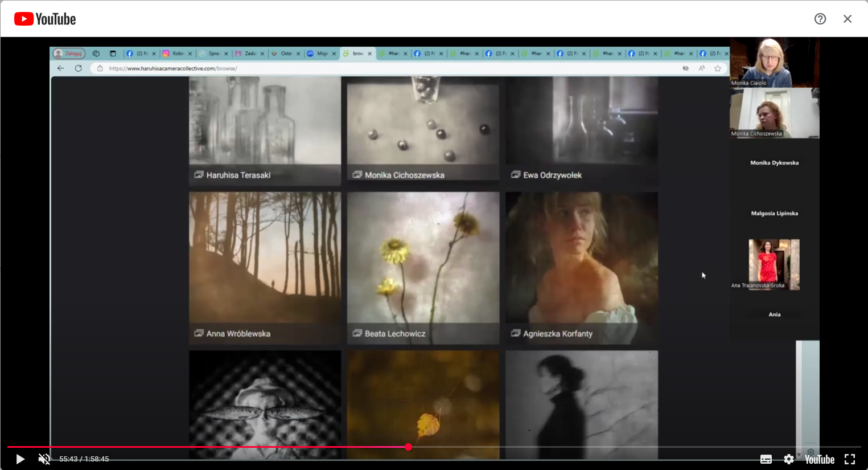
Task: Select the Ania participant tile
Action: (775, 314)
